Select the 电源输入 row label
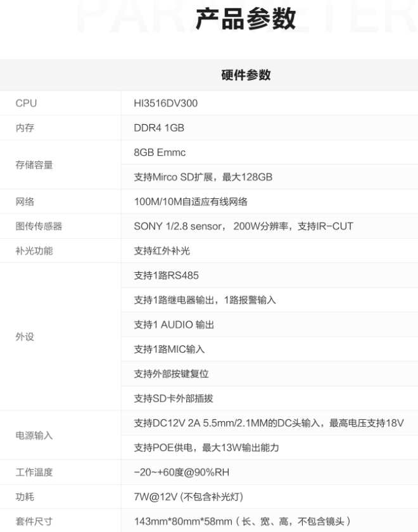The width and height of the screenshot is (418, 532). (x=34, y=435)
